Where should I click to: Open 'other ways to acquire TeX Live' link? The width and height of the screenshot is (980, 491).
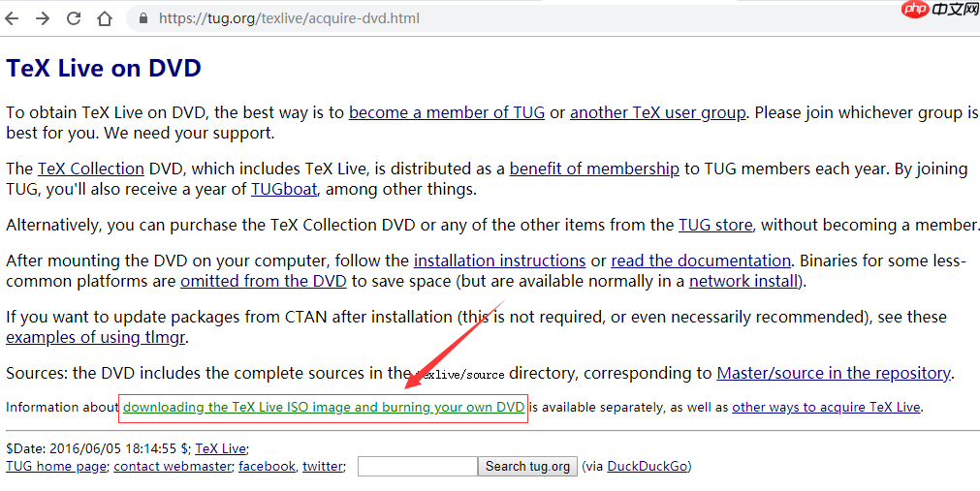pos(826,408)
